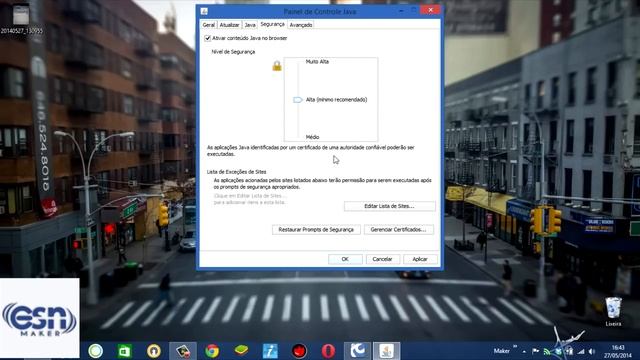The height and width of the screenshot is (360, 640).
Task: Switch to the Java Control Panel taskbar button
Action: pyautogui.click(x=387, y=351)
